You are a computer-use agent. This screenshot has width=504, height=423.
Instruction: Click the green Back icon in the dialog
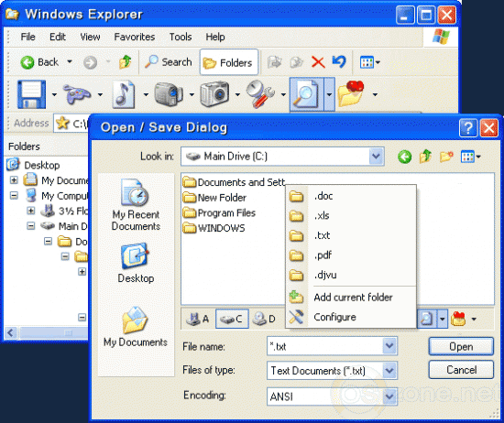404,157
